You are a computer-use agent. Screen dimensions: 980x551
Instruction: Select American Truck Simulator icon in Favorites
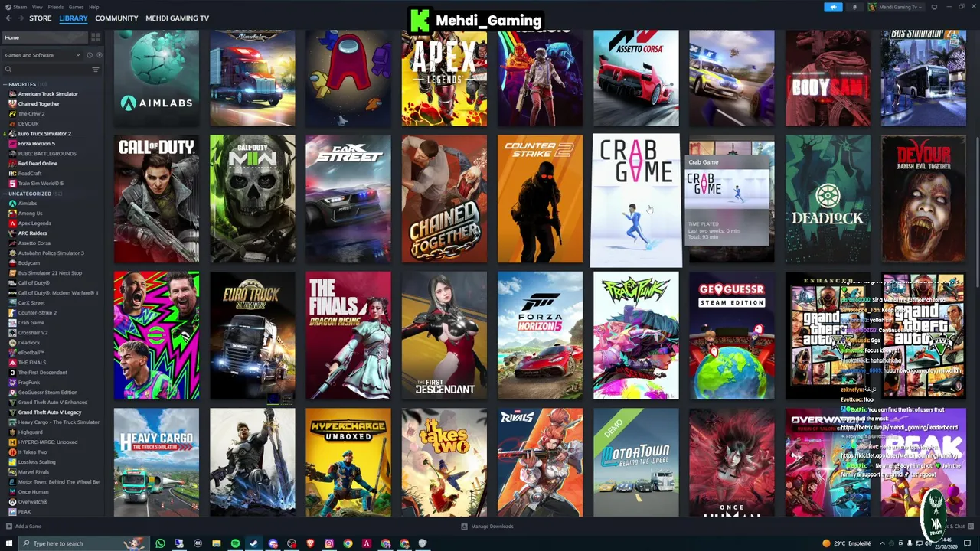12,94
